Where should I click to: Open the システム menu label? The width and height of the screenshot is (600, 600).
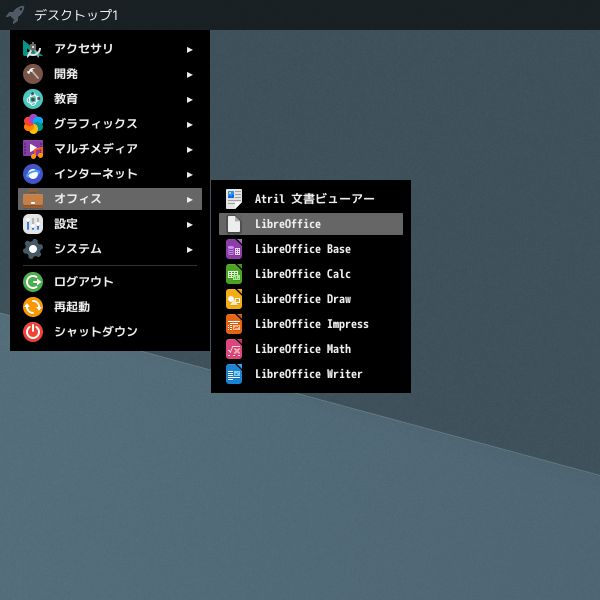(x=78, y=249)
